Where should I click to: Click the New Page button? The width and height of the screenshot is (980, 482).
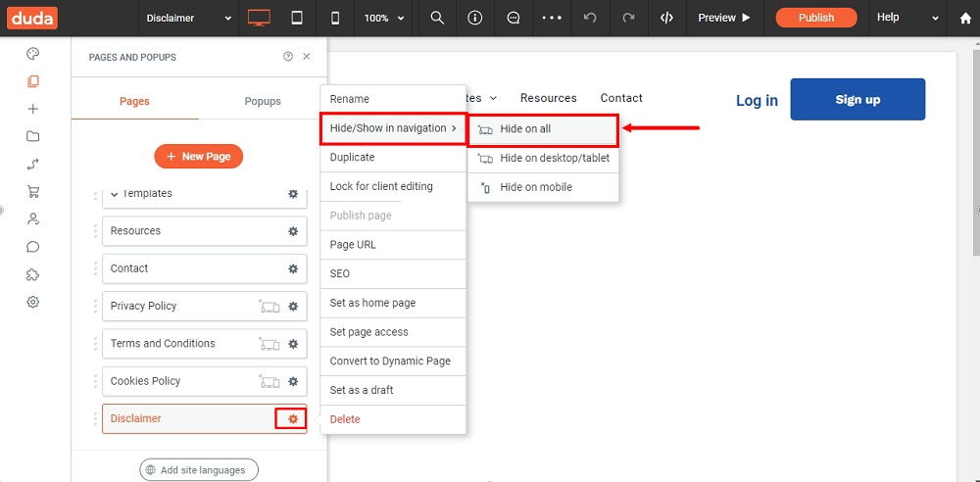pos(199,157)
